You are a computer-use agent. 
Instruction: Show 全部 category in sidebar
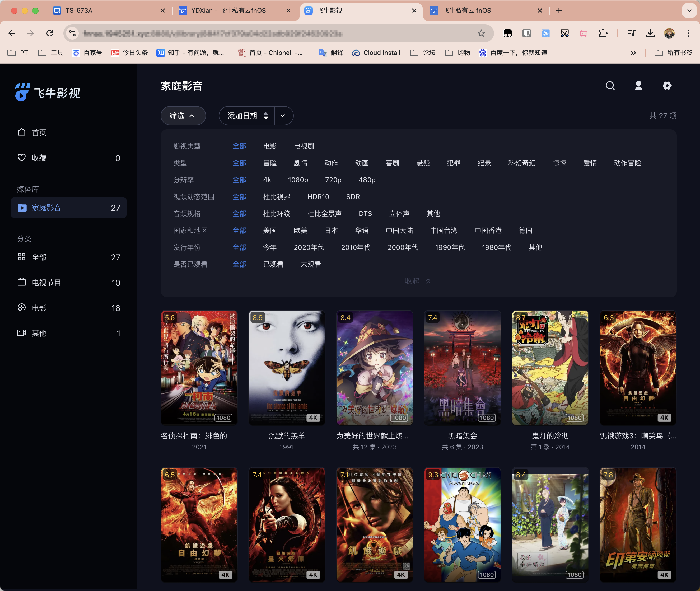point(69,257)
